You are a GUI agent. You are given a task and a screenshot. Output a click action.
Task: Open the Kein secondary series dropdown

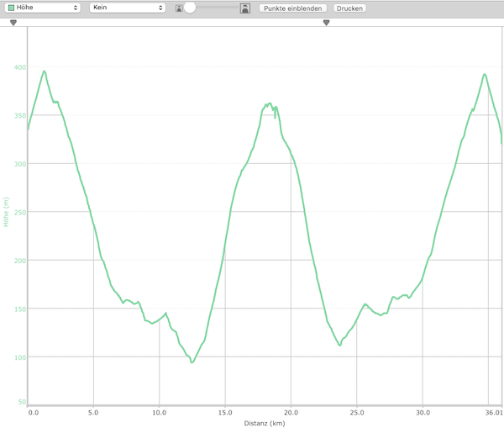[x=127, y=8]
